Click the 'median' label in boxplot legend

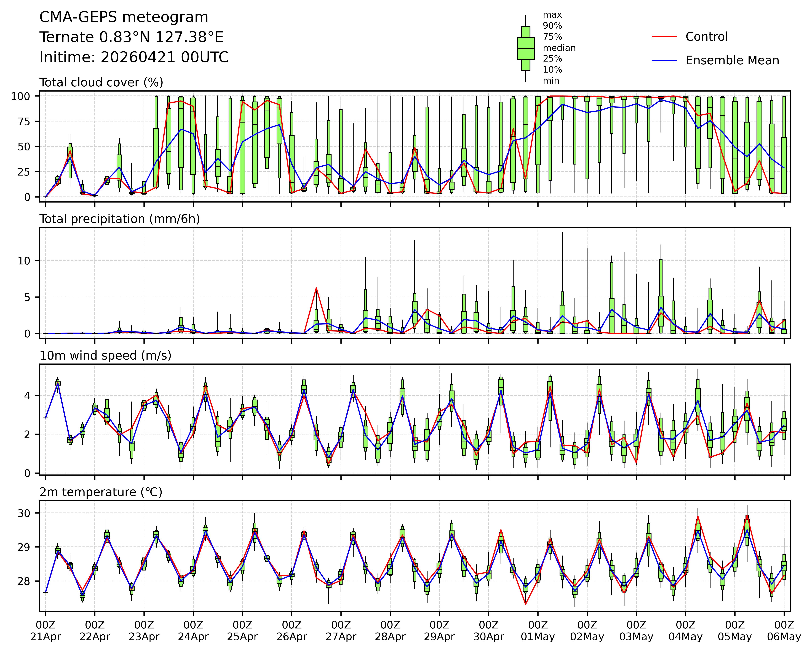point(559,48)
